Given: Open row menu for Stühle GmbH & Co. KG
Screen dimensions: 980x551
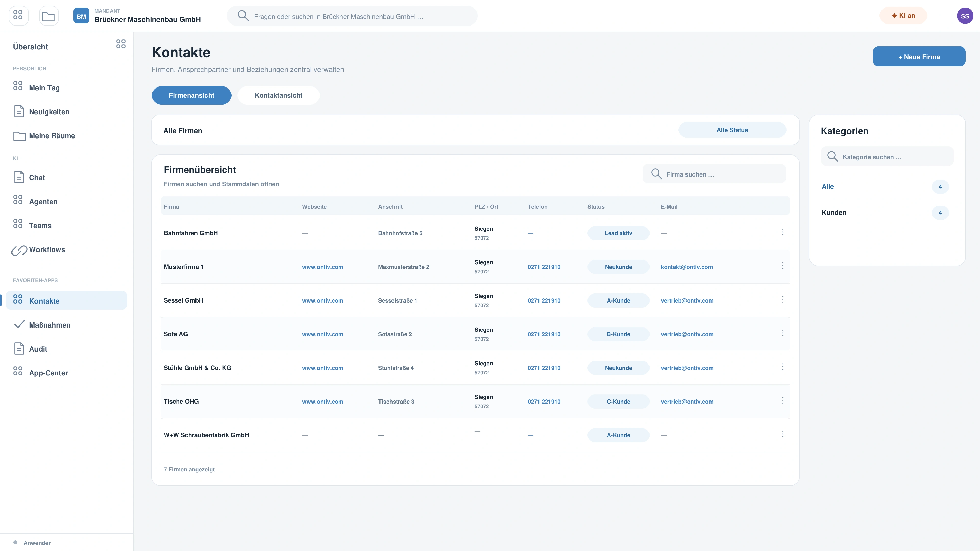Looking at the screenshot, I should pos(782,367).
